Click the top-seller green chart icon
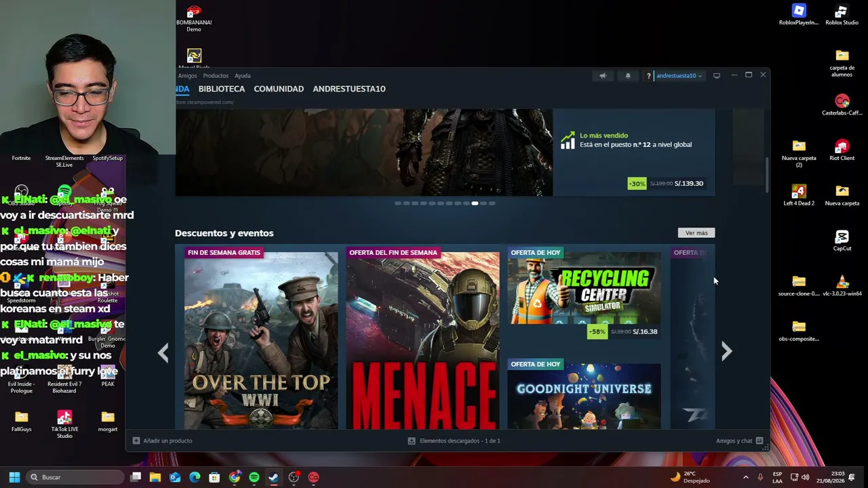Image resolution: width=868 pixels, height=488 pixels. tap(568, 140)
